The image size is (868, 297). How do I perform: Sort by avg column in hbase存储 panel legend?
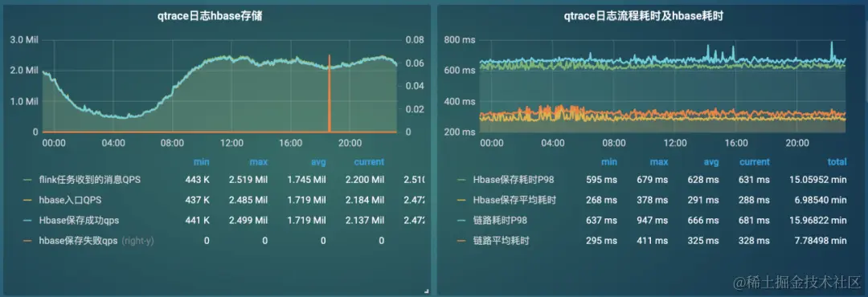click(x=317, y=162)
